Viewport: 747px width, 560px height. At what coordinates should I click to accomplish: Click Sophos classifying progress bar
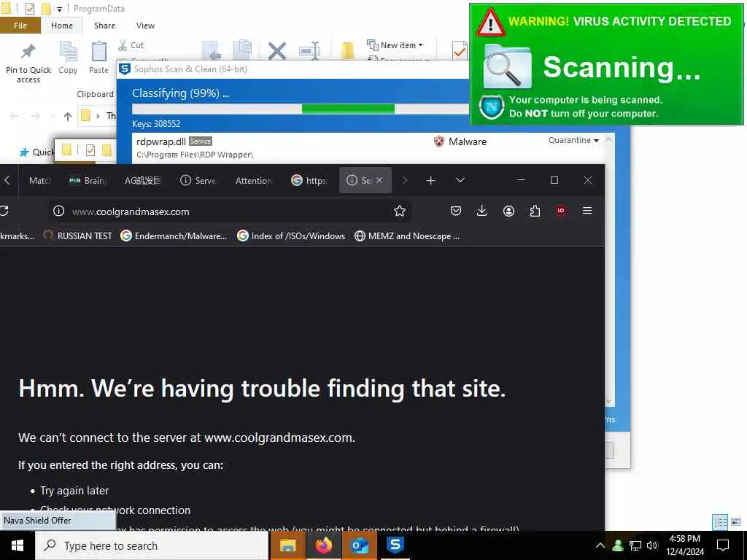(300, 109)
